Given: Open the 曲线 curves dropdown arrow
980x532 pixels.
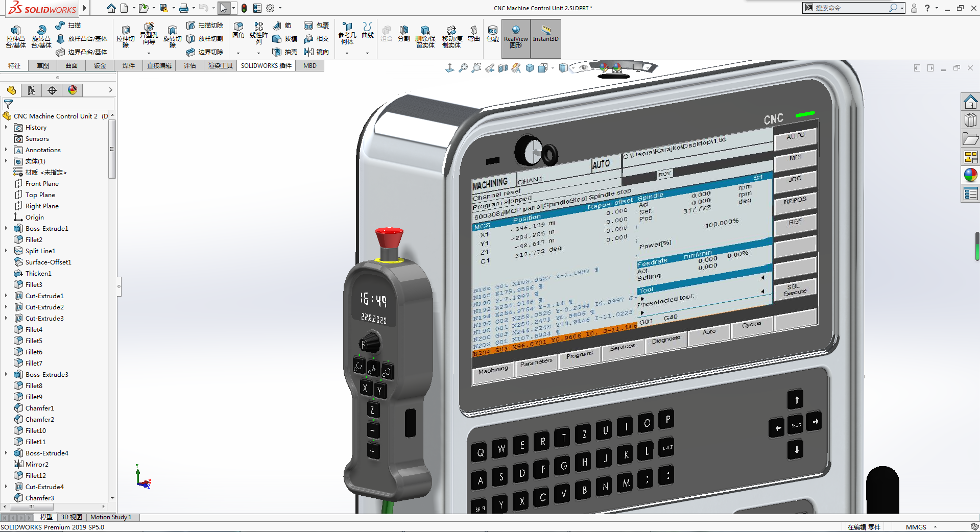Looking at the screenshot, I should [367, 53].
